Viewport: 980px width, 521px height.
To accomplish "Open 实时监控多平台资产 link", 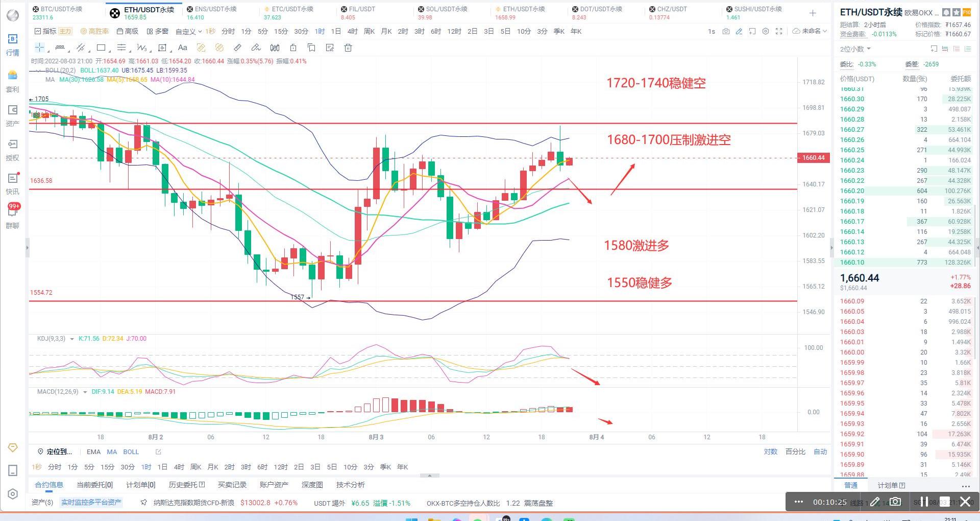I will (x=91, y=503).
